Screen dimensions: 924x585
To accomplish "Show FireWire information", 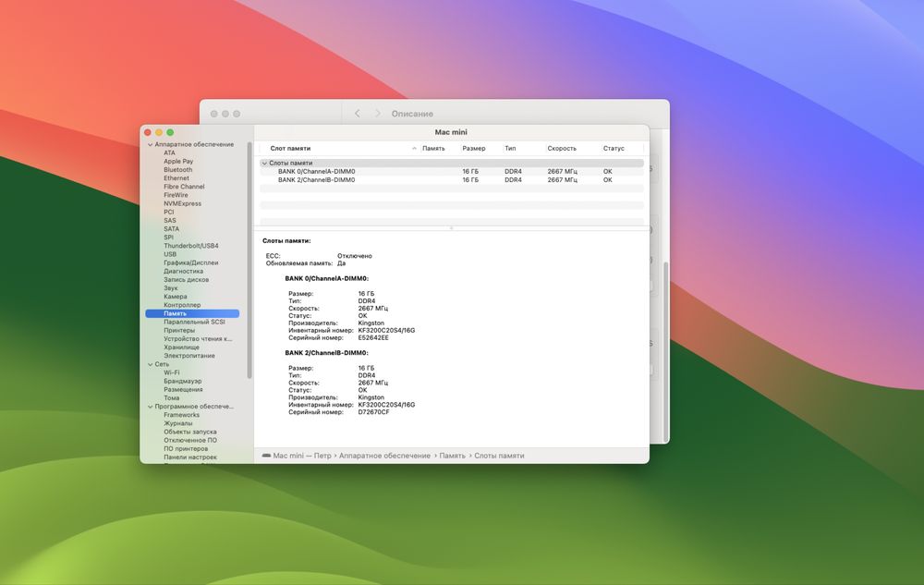I will pos(176,195).
